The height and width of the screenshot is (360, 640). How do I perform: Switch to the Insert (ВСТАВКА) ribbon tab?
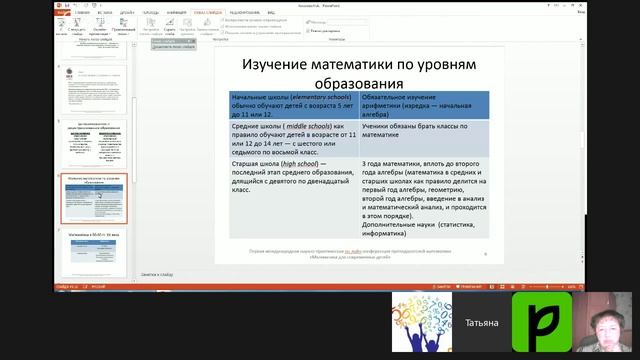pyautogui.click(x=105, y=13)
